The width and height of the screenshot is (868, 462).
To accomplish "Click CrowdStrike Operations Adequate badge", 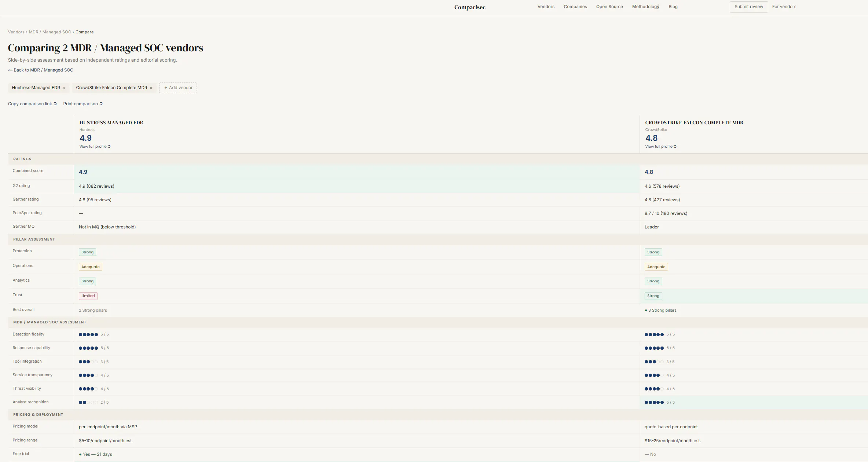I will tap(656, 267).
